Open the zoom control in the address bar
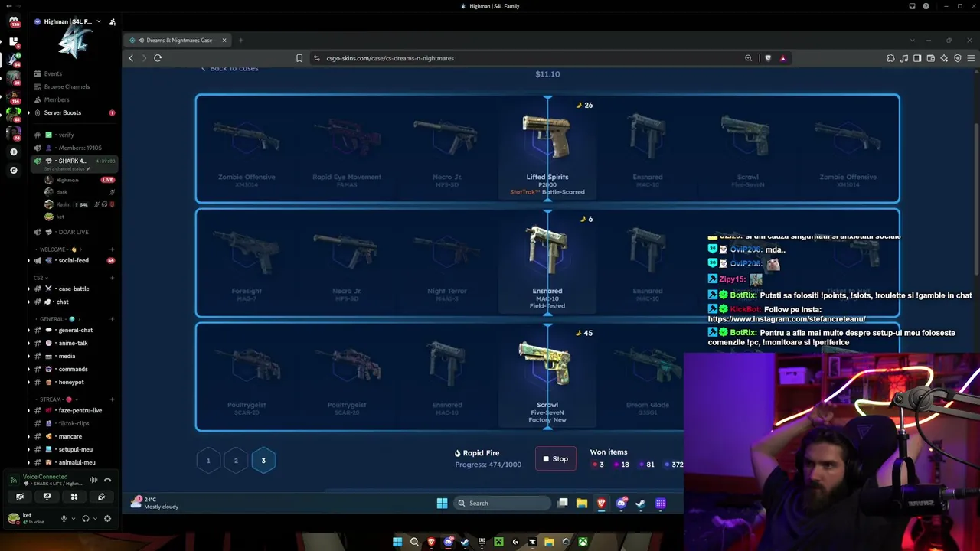The height and width of the screenshot is (551, 980). click(x=749, y=58)
